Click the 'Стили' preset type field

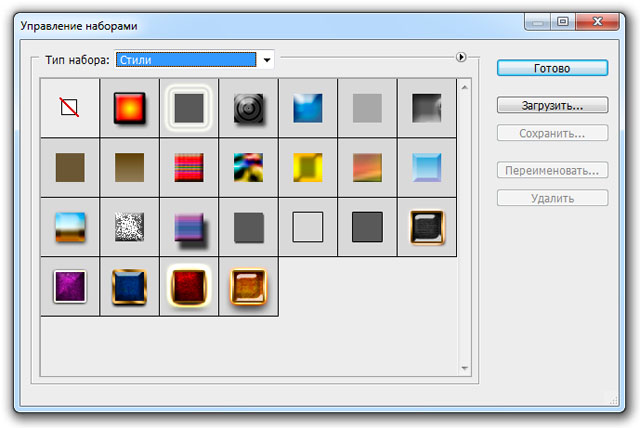pyautogui.click(x=186, y=60)
